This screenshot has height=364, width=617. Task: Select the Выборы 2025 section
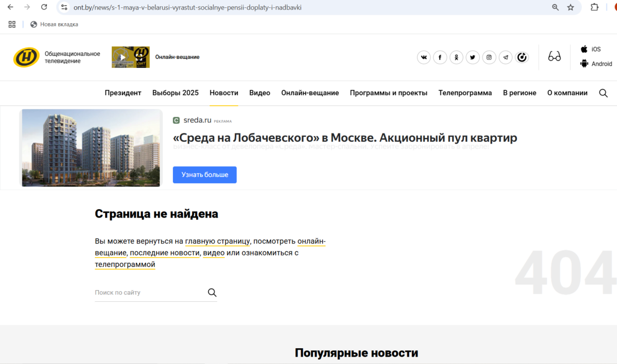coord(175,92)
